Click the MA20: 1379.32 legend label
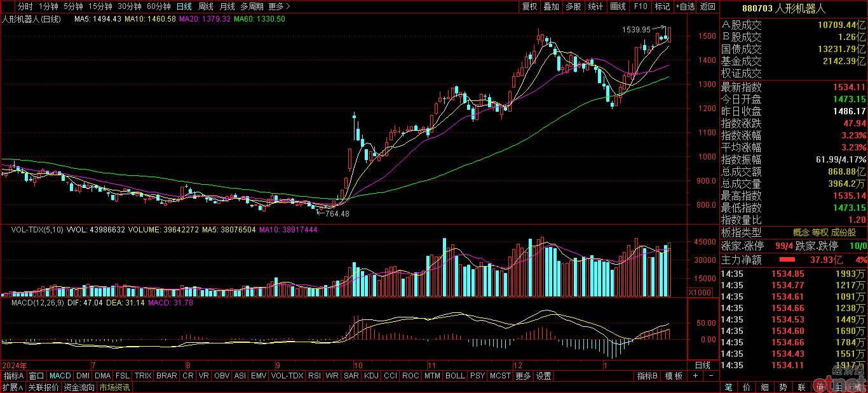The image size is (868, 393). click(x=205, y=19)
